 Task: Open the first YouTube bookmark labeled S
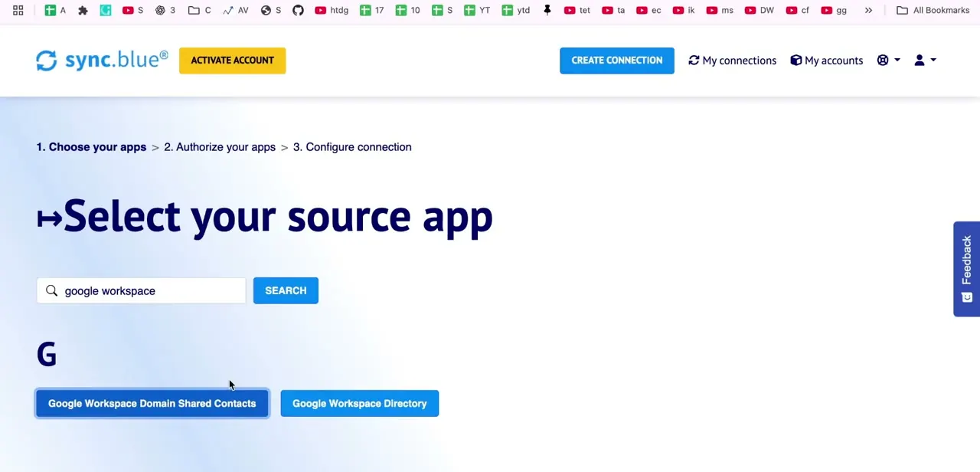pyautogui.click(x=133, y=11)
